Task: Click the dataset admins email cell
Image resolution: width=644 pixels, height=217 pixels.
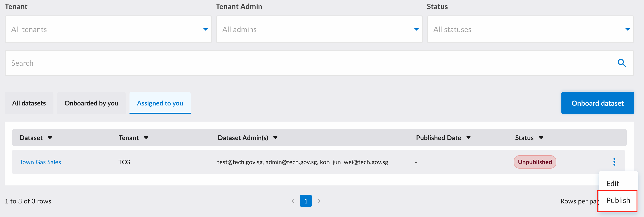Action: 302,162
